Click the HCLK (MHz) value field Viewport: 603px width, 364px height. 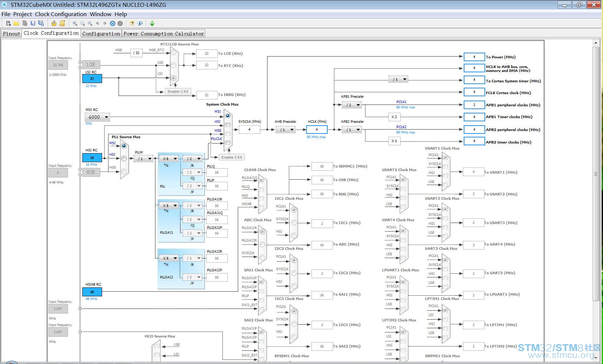317,129
